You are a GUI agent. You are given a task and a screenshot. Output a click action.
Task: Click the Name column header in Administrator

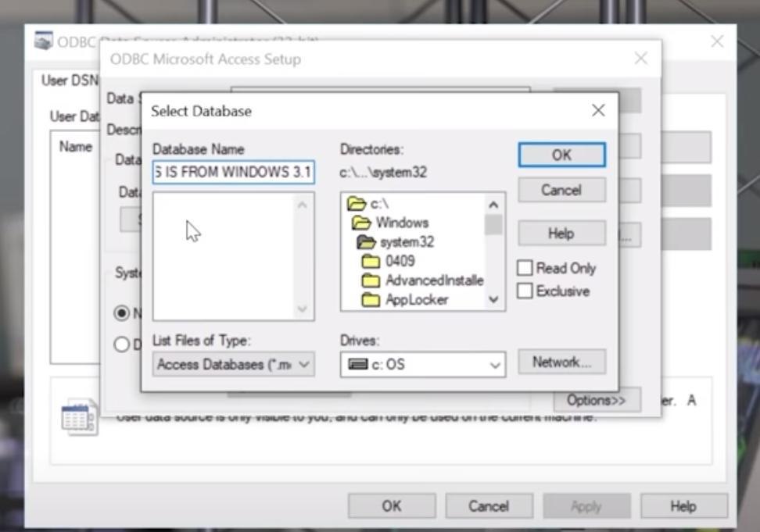[x=76, y=146]
